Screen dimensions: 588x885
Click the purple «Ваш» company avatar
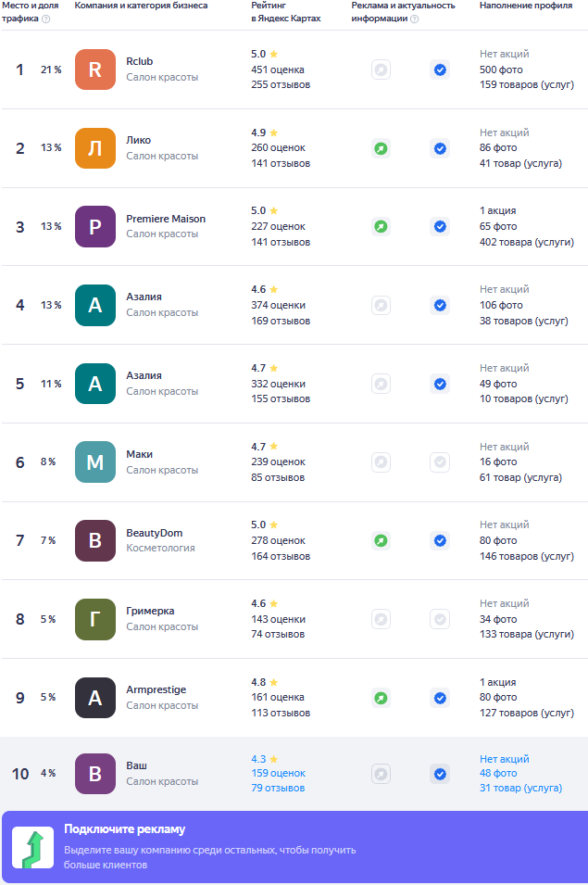(x=95, y=774)
